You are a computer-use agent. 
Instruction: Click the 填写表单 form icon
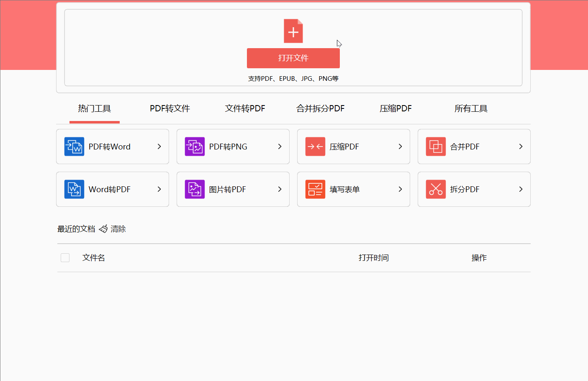click(x=315, y=189)
